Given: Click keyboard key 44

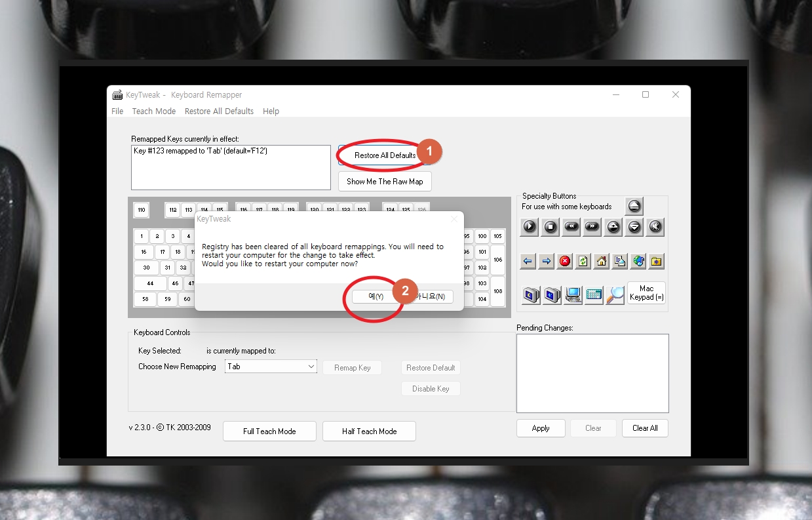Looking at the screenshot, I should [x=150, y=283].
